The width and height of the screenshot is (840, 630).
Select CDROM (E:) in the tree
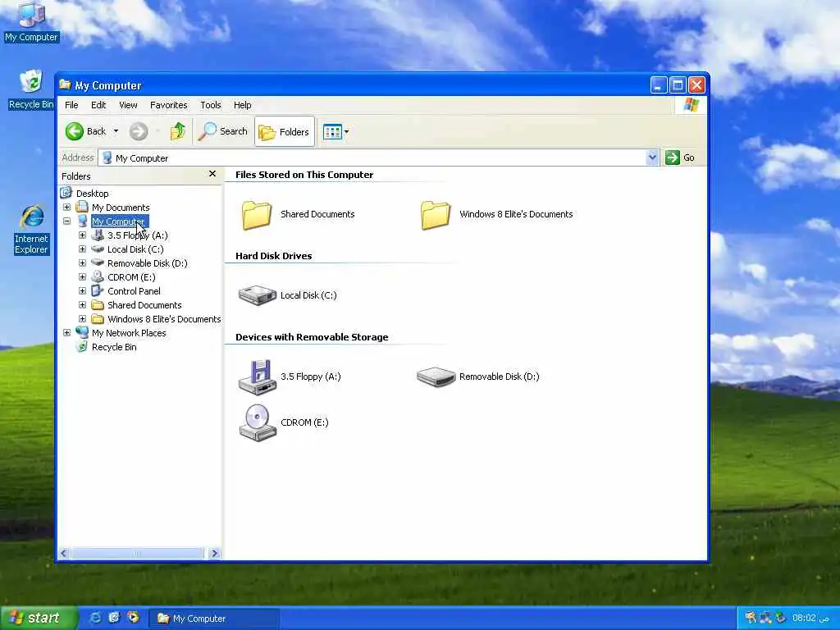pyautogui.click(x=131, y=277)
